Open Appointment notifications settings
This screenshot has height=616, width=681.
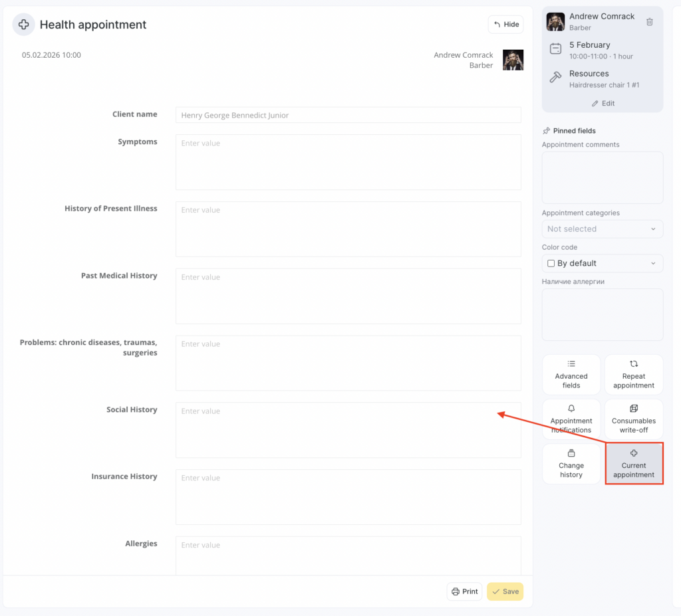(571, 419)
